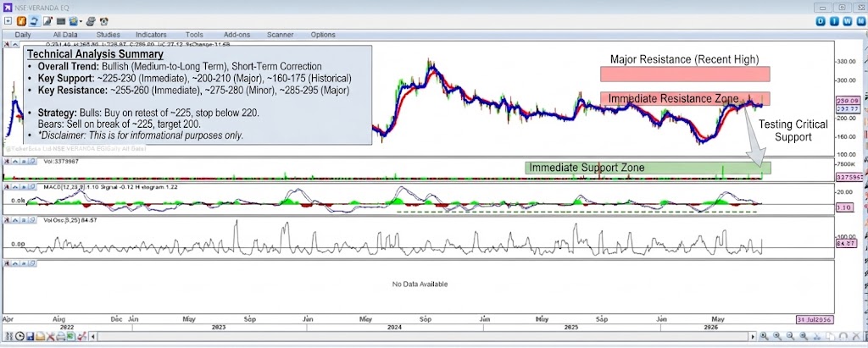Click the 'Vol:3379967' volume label
This screenshot has width=868, height=348.
[x=60, y=161]
